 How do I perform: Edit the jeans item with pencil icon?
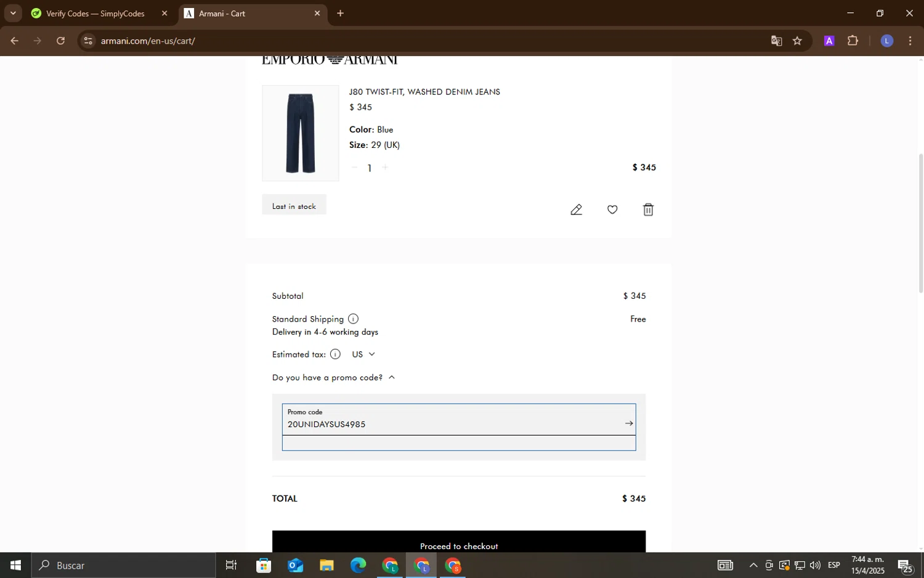pyautogui.click(x=576, y=210)
